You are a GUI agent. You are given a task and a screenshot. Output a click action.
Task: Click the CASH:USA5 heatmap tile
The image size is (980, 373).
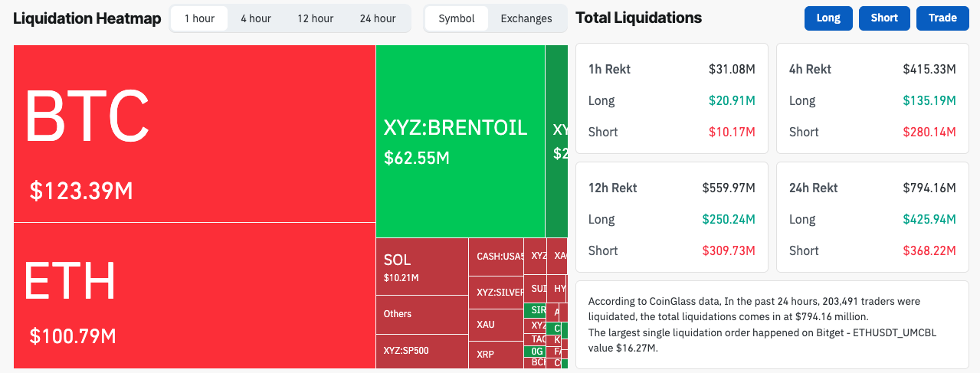click(497, 257)
